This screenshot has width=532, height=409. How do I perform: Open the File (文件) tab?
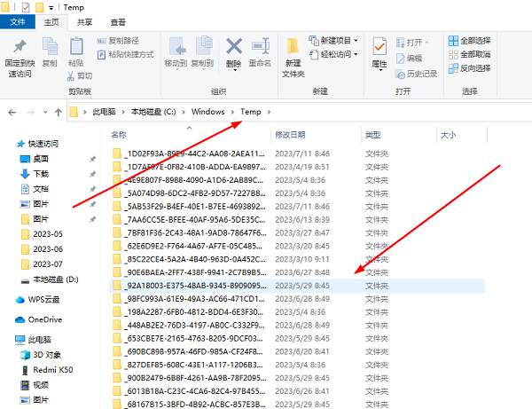[18, 22]
